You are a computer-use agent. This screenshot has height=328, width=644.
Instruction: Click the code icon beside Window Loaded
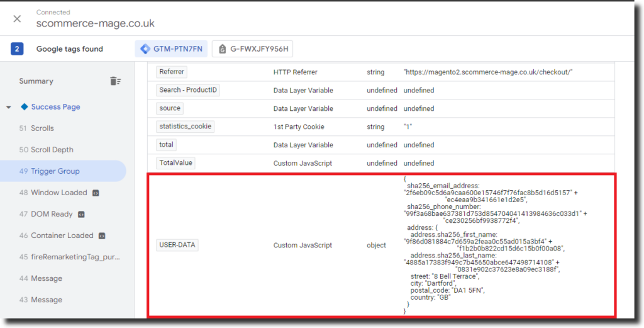point(96,193)
